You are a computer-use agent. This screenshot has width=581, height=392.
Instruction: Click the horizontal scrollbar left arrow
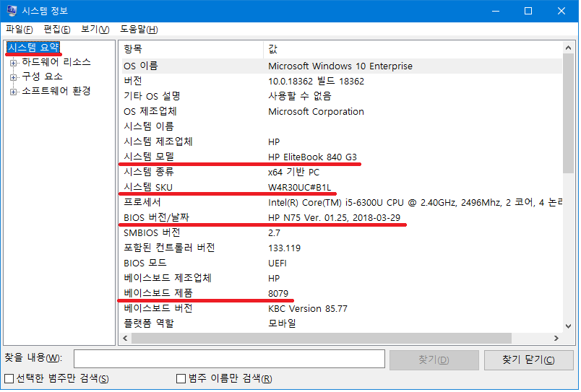pos(125,339)
